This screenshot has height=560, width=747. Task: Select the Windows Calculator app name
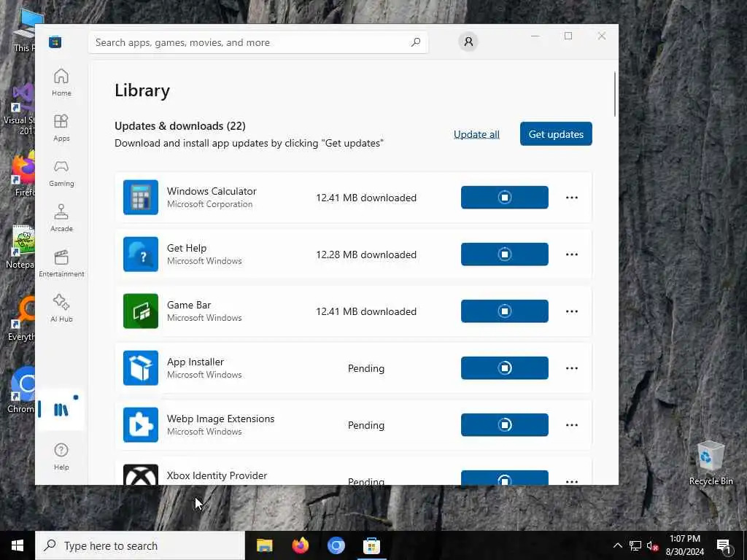click(212, 191)
